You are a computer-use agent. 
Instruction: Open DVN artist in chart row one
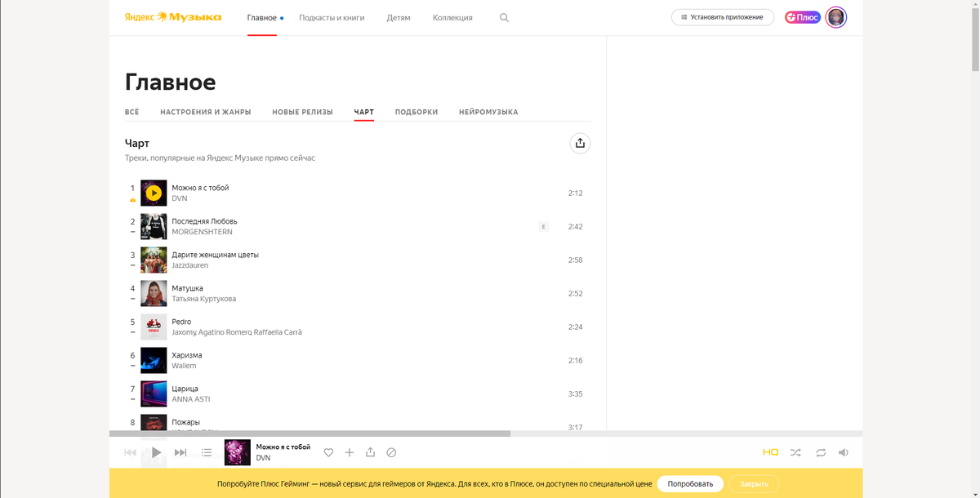pyautogui.click(x=179, y=198)
